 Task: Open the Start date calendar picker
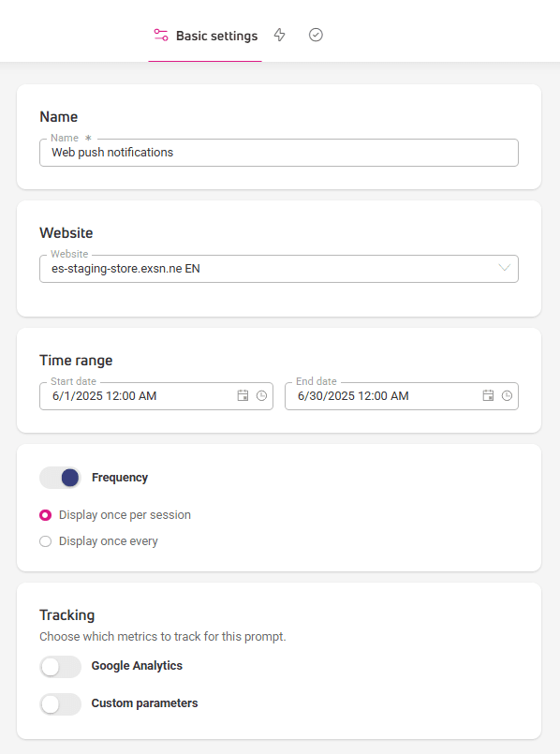click(243, 396)
